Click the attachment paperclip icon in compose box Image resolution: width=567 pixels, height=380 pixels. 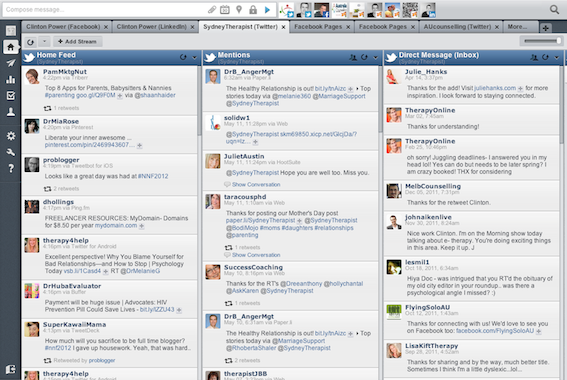(x=212, y=10)
